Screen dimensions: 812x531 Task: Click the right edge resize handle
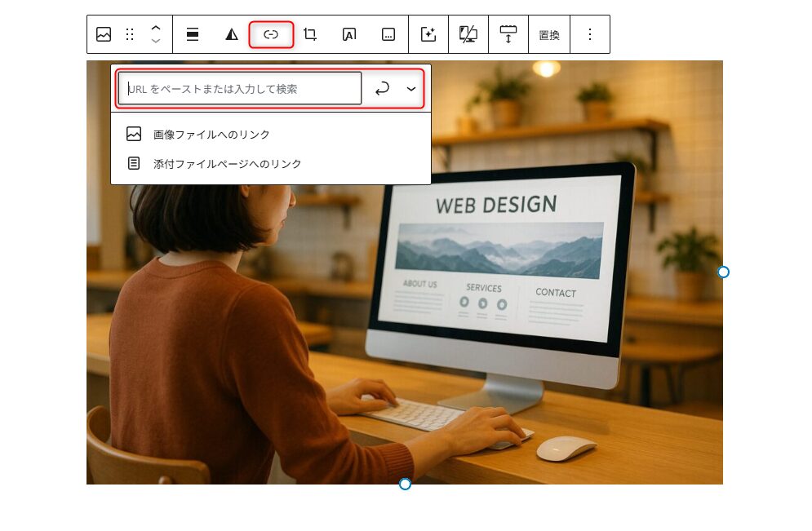point(723,272)
